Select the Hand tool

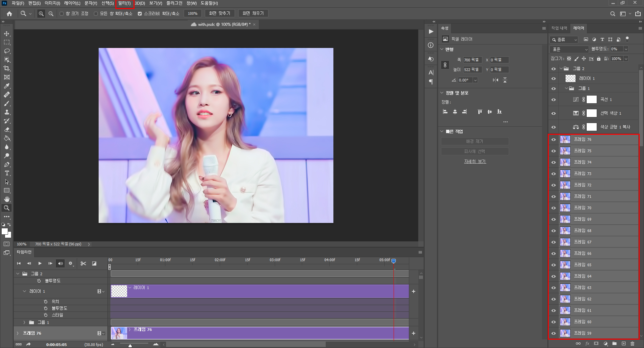coord(7,199)
